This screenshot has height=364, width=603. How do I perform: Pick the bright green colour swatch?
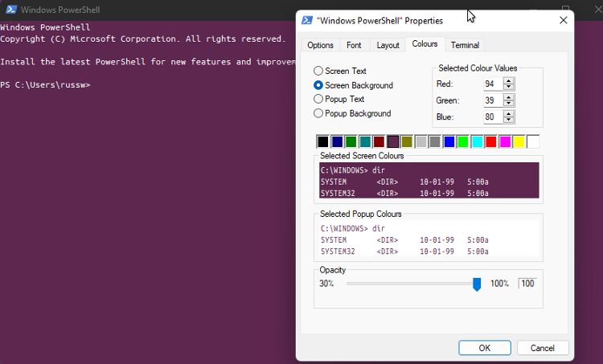click(463, 142)
